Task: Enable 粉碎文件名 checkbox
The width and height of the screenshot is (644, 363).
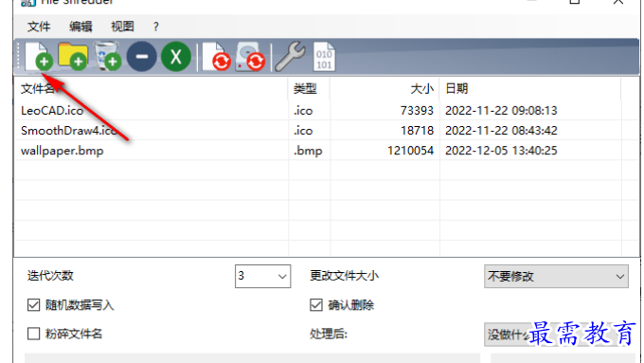Action: 34,334
